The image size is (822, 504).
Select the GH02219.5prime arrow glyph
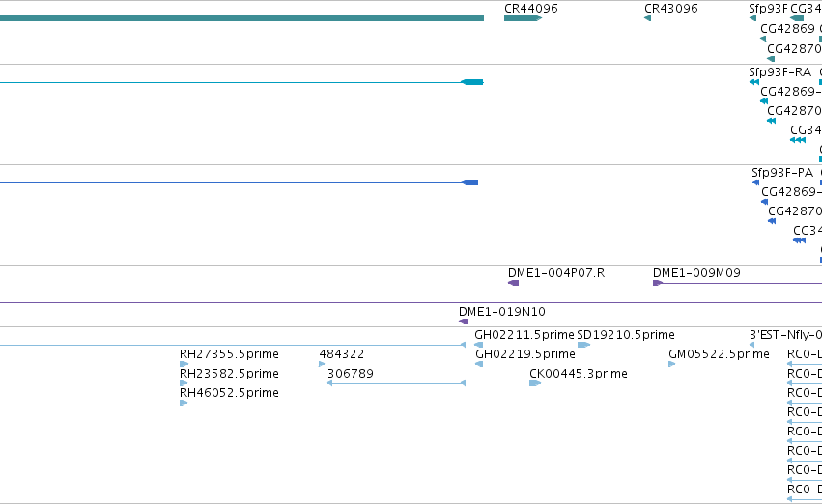click(479, 364)
